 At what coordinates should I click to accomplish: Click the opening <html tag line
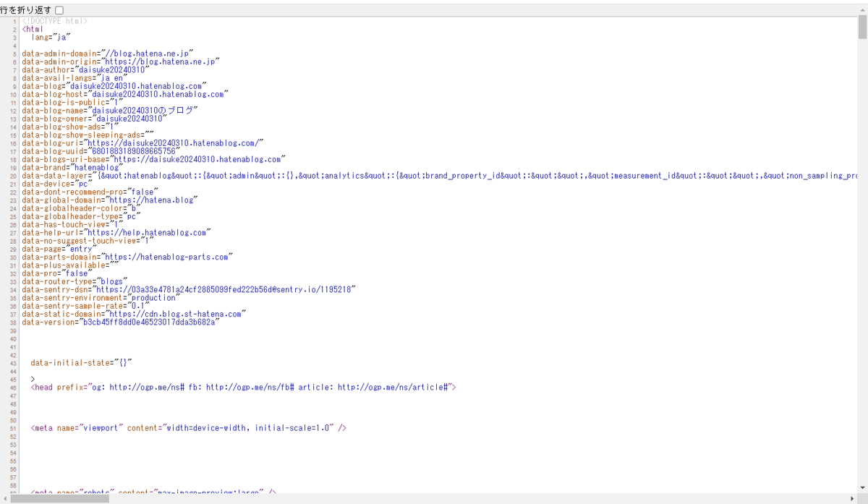pyautogui.click(x=33, y=30)
